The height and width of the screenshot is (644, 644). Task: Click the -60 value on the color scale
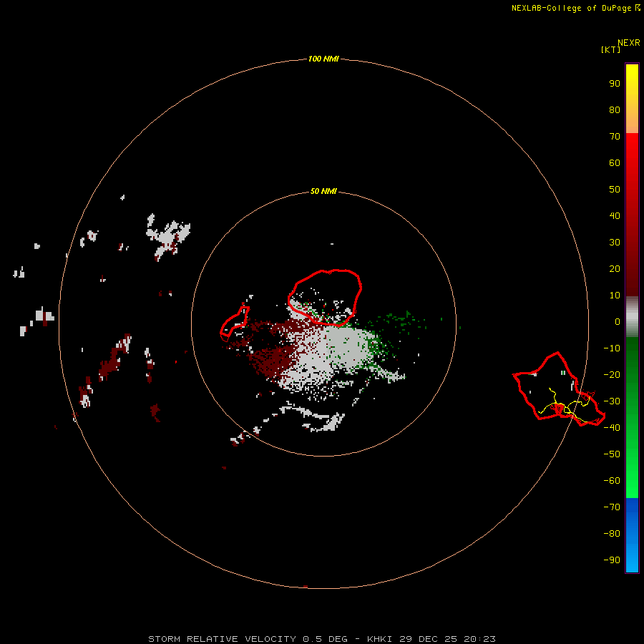pos(612,481)
